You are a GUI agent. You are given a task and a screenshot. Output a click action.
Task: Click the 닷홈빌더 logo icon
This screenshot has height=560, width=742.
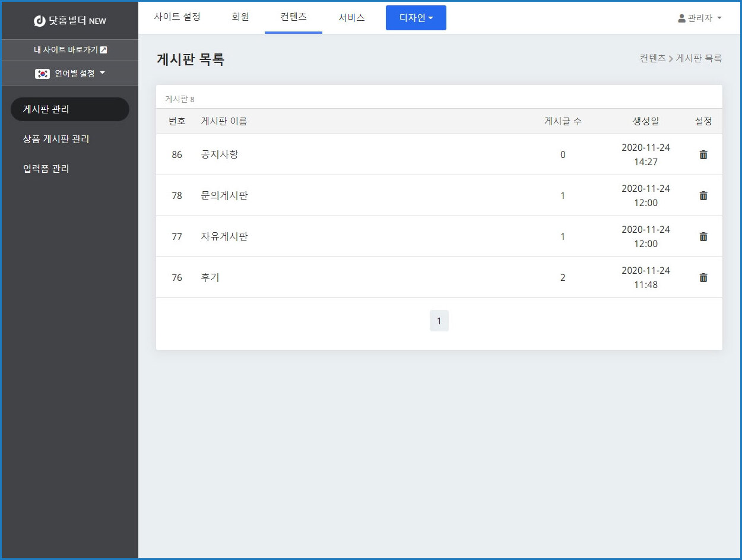(x=40, y=21)
